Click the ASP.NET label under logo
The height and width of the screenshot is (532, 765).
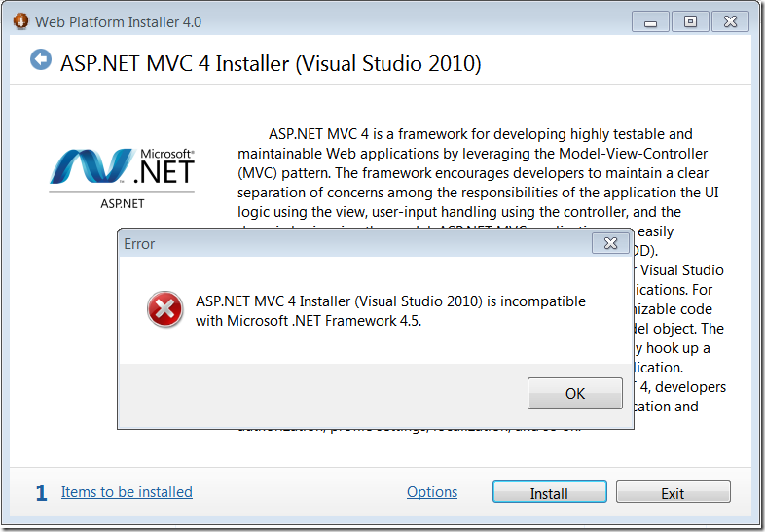123,204
